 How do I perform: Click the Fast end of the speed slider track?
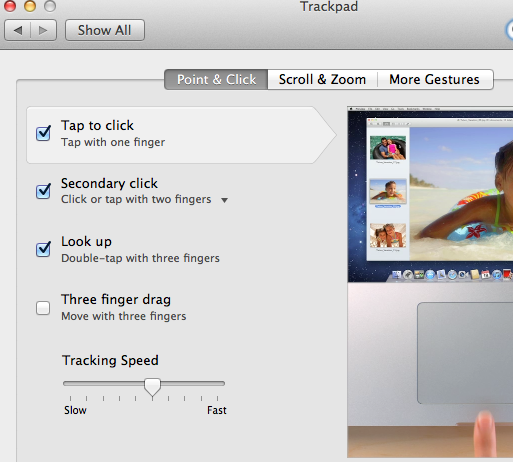tap(222, 384)
